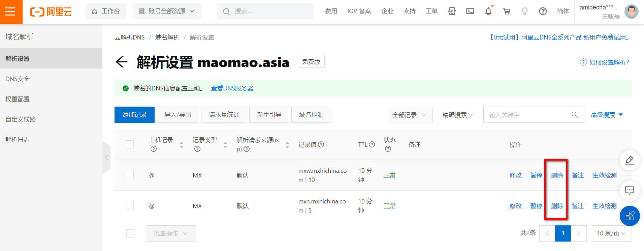This screenshot has width=644, height=251.
Task: Expand the 全部记录 filter dropdown
Action: pos(409,115)
